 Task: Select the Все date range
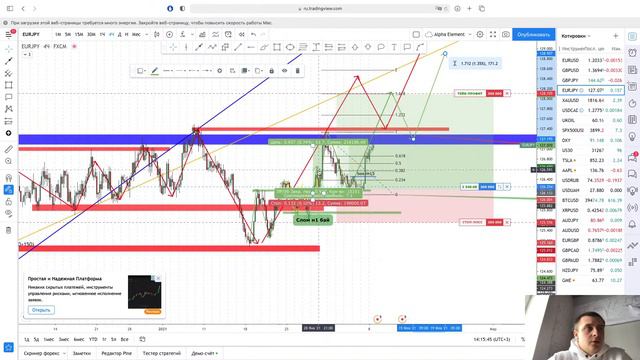tap(124, 340)
